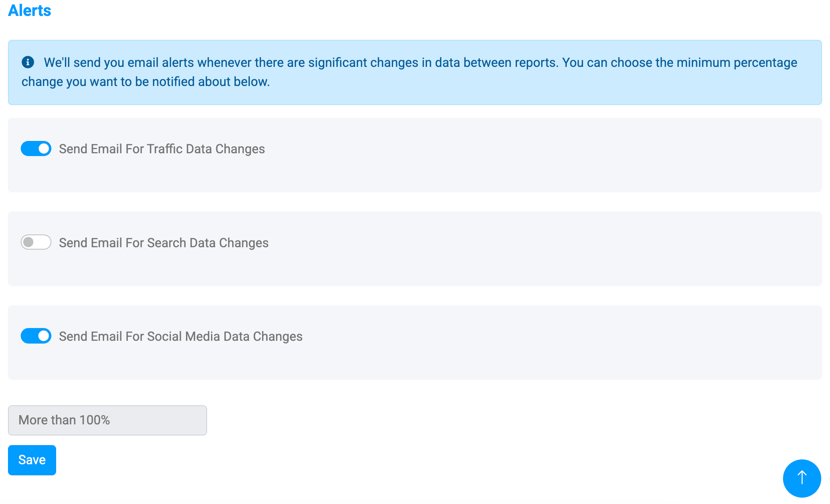Viewport: 830px width, 504px height.
Task: Disable traffic data change emails toggle
Action: (x=36, y=148)
